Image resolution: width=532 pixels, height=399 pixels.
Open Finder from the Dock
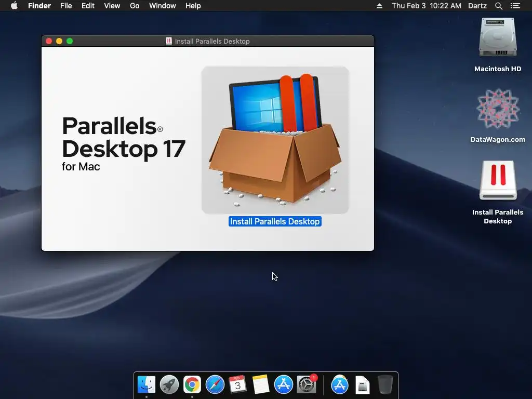[x=147, y=385]
